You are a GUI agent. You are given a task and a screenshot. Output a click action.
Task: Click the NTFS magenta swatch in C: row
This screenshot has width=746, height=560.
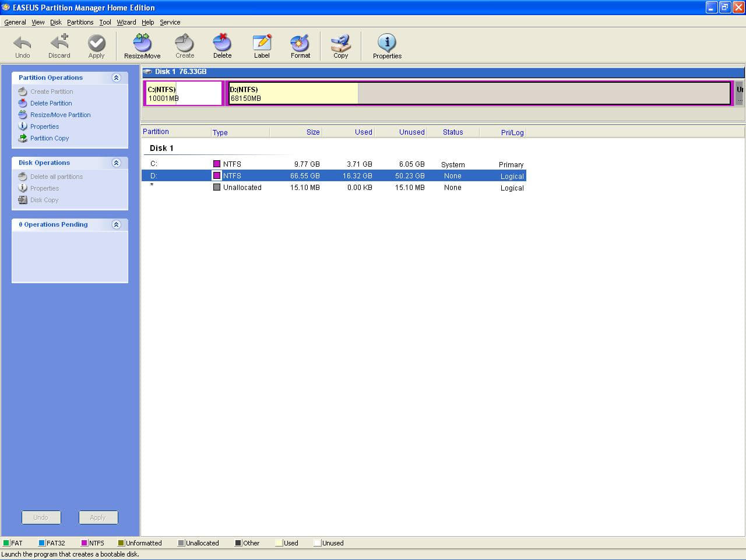click(x=217, y=164)
